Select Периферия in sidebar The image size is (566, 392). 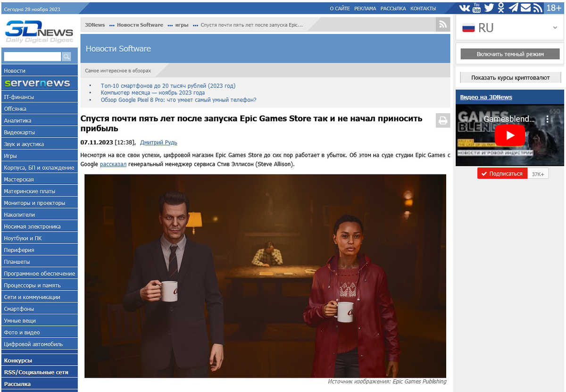pyautogui.click(x=39, y=250)
